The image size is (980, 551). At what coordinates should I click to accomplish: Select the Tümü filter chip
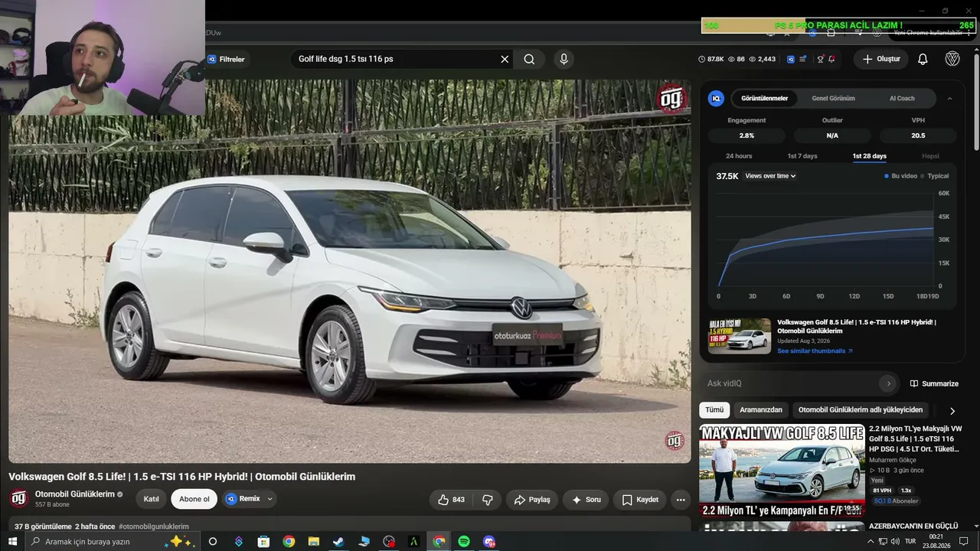click(714, 410)
